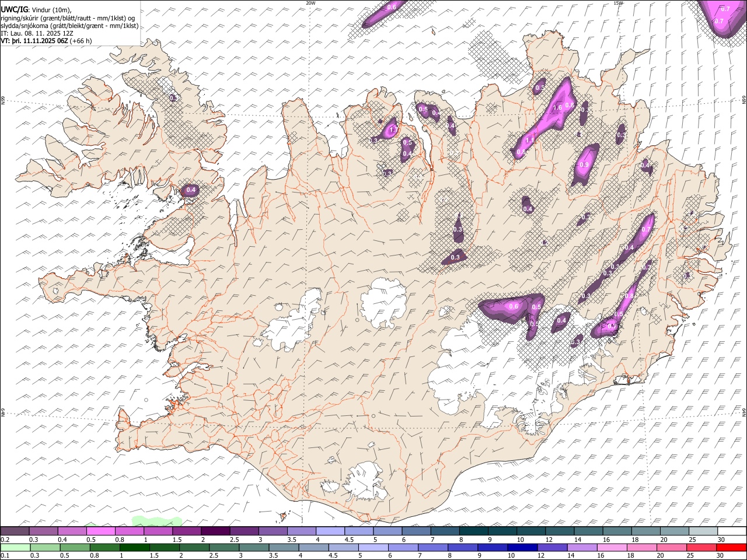Click the bright red swatch ending the rain legend
This screenshot has width=747, height=560.
point(732,547)
